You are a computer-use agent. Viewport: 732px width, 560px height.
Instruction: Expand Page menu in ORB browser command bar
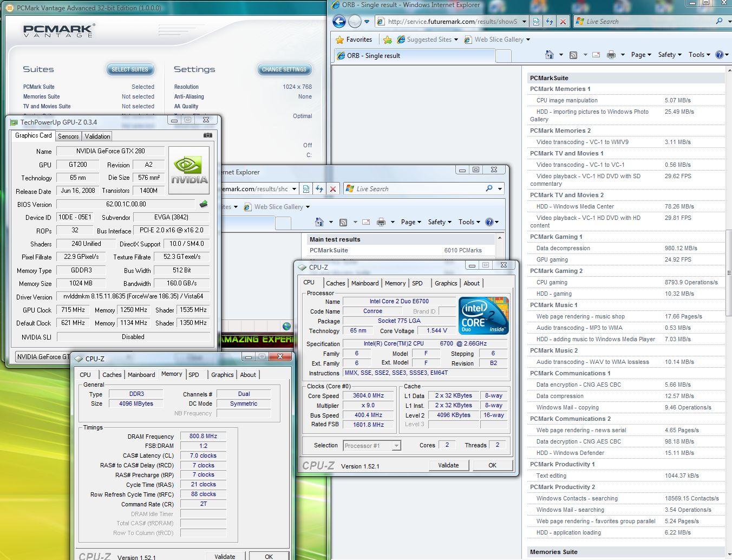pos(641,55)
